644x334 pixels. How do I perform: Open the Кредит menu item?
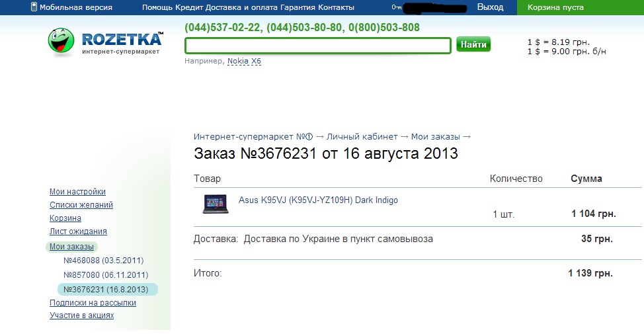[189, 7]
